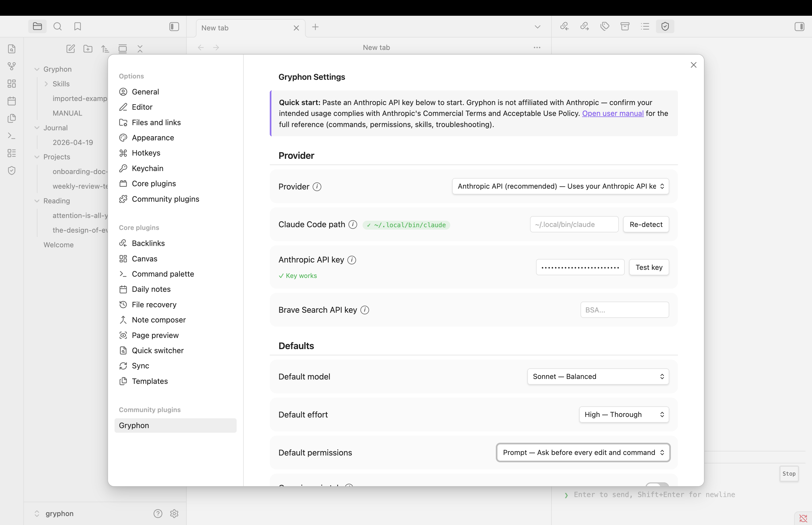Screen dimensions: 812x525
Task: Open the search magnifier icon
Action: (58, 26)
